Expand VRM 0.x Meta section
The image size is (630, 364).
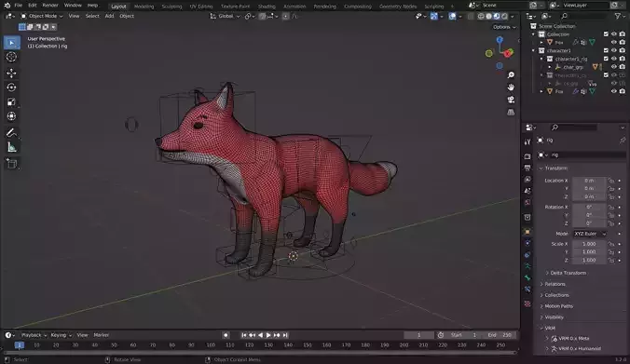[x=573, y=338]
